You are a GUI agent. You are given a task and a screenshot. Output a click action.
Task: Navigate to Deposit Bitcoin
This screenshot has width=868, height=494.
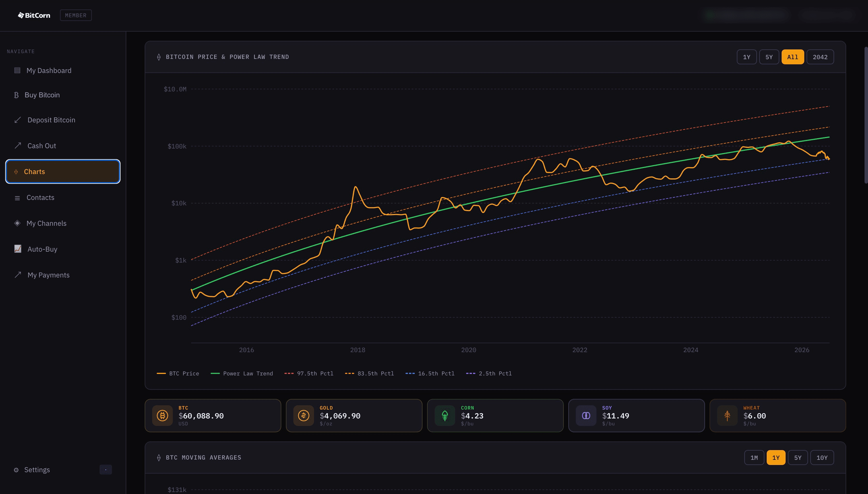[x=63, y=120]
